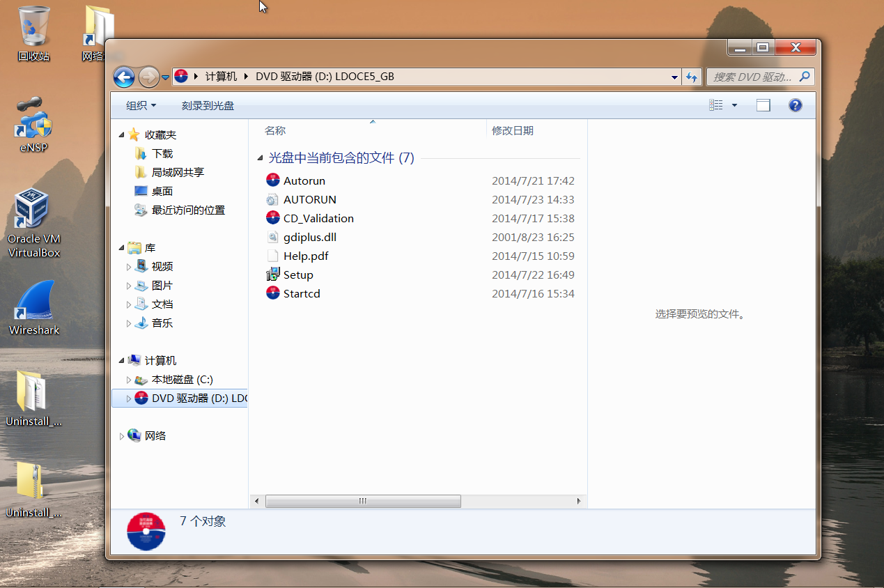Select the gdiplus.dll file icon
Screen dimensions: 884x588
pos(273,237)
